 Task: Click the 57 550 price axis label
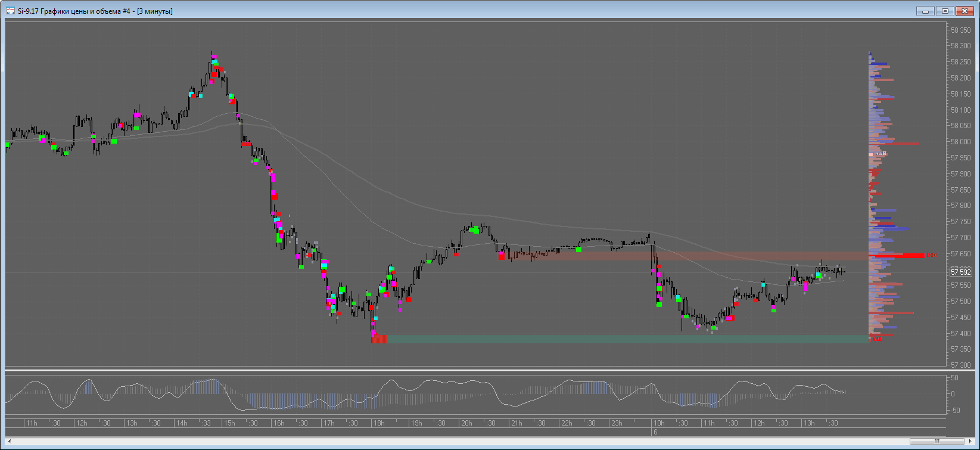tap(962, 285)
